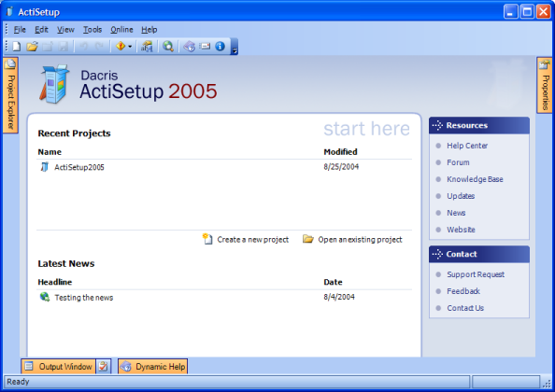This screenshot has width=555, height=392.
Task: Click the Contact Us link
Action: [465, 308]
